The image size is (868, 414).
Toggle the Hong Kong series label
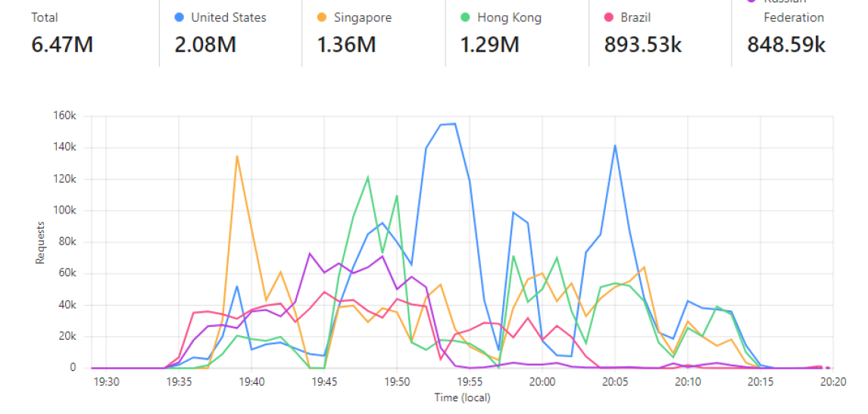click(509, 17)
